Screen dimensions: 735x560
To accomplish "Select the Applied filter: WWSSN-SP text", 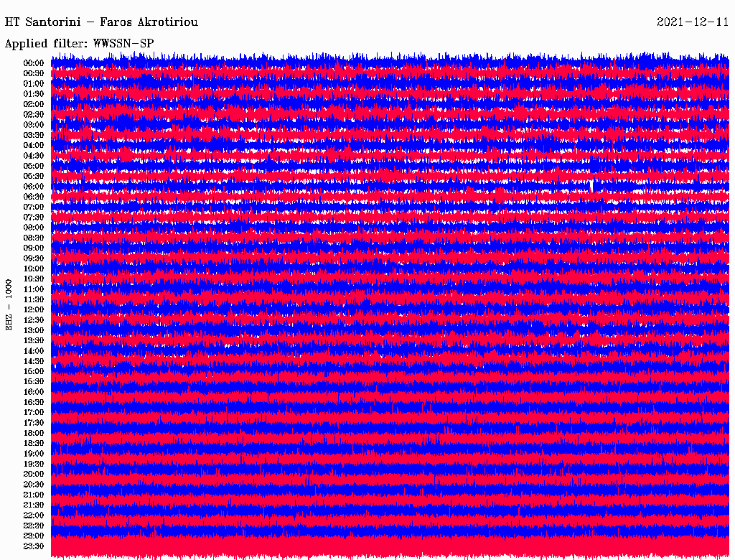I will pos(79,43).
